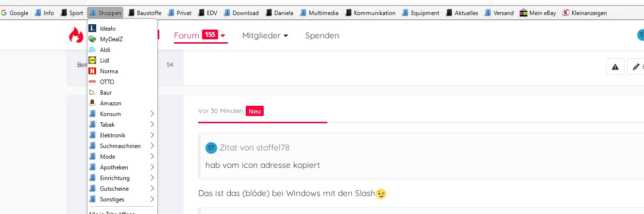Image resolution: width=644 pixels, height=214 pixels.
Task: Open the Mein eBay bookmark
Action: (538, 13)
